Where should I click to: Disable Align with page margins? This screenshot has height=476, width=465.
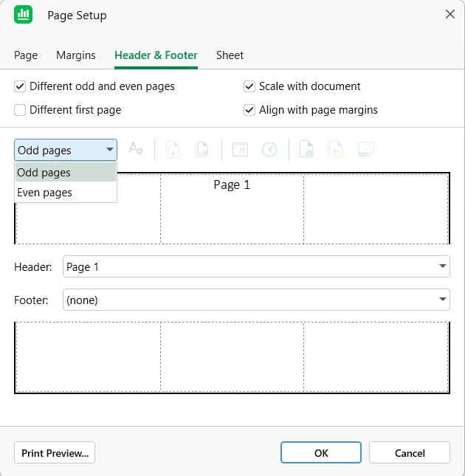(249, 110)
